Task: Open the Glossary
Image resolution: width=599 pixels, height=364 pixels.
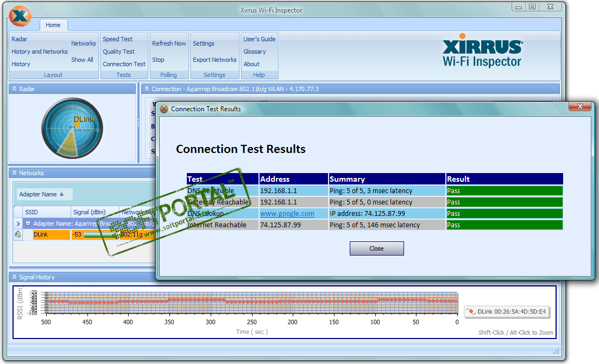Action: point(254,52)
